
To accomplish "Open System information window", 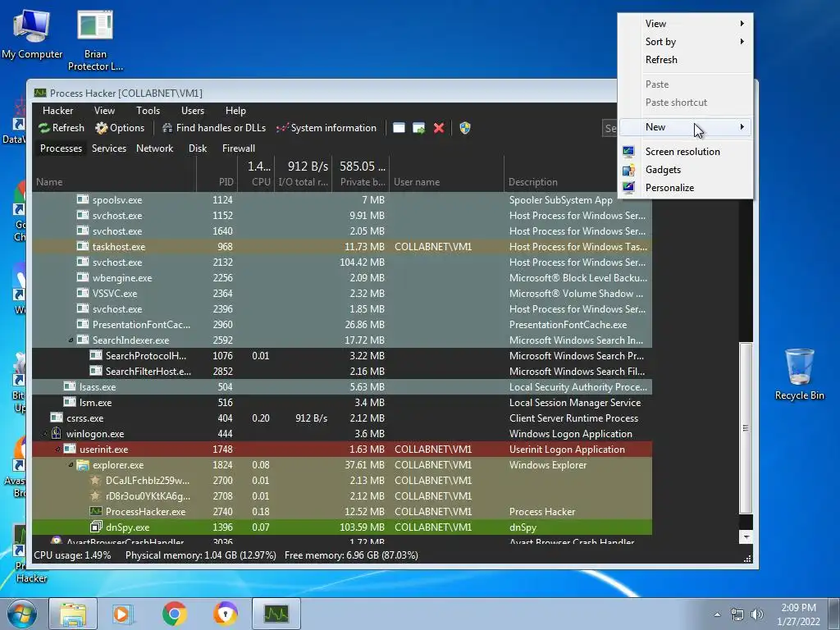I will [326, 128].
